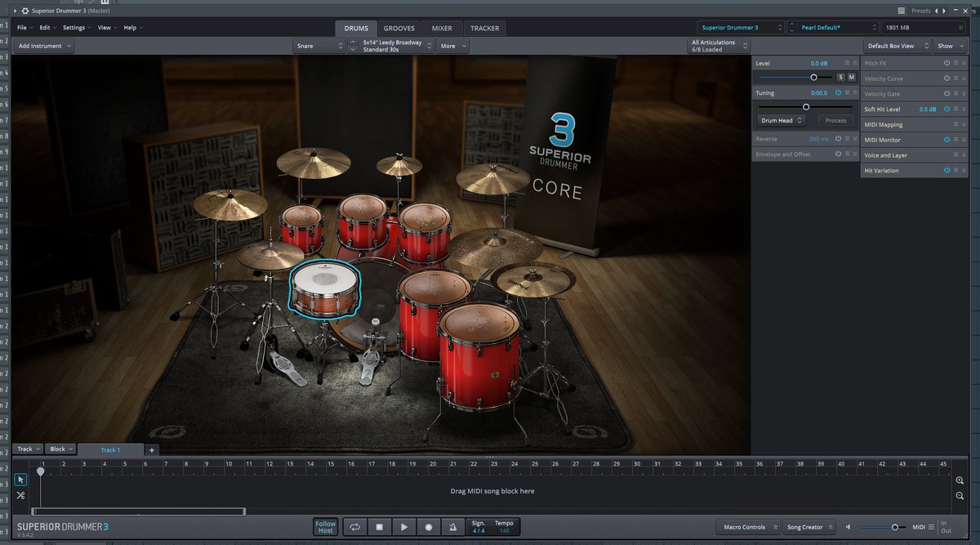Switch to the GROOVES tab
The image size is (980, 545).
(399, 28)
